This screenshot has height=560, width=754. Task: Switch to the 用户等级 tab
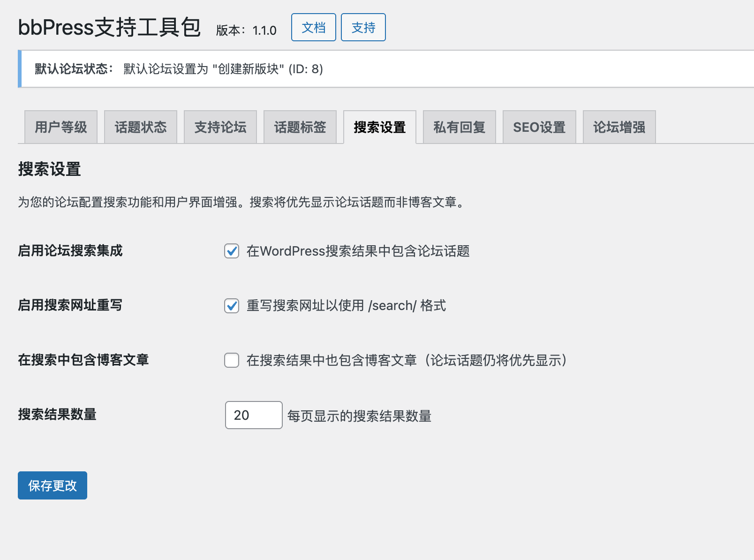(x=61, y=127)
